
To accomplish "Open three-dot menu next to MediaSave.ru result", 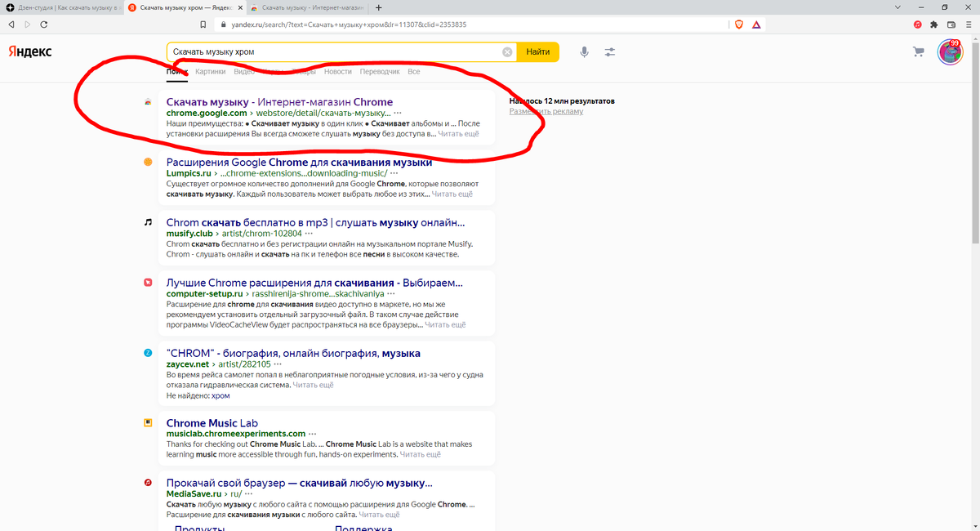I will 248,494.
